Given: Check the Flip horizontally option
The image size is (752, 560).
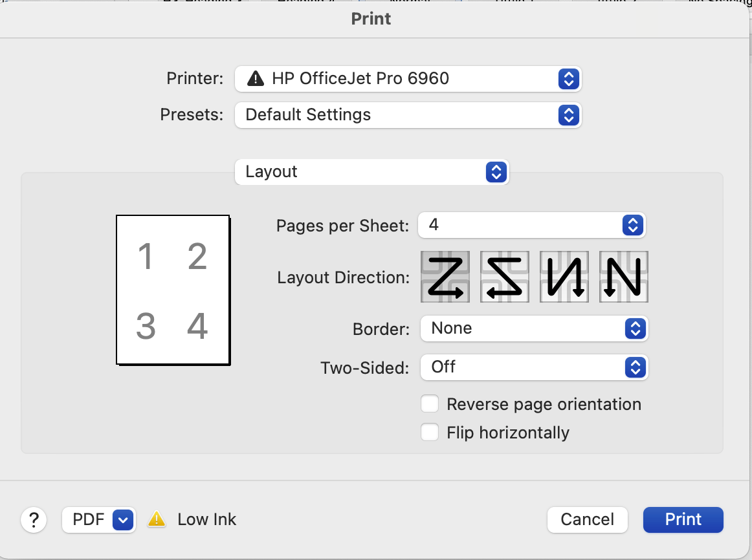Looking at the screenshot, I should pyautogui.click(x=429, y=432).
